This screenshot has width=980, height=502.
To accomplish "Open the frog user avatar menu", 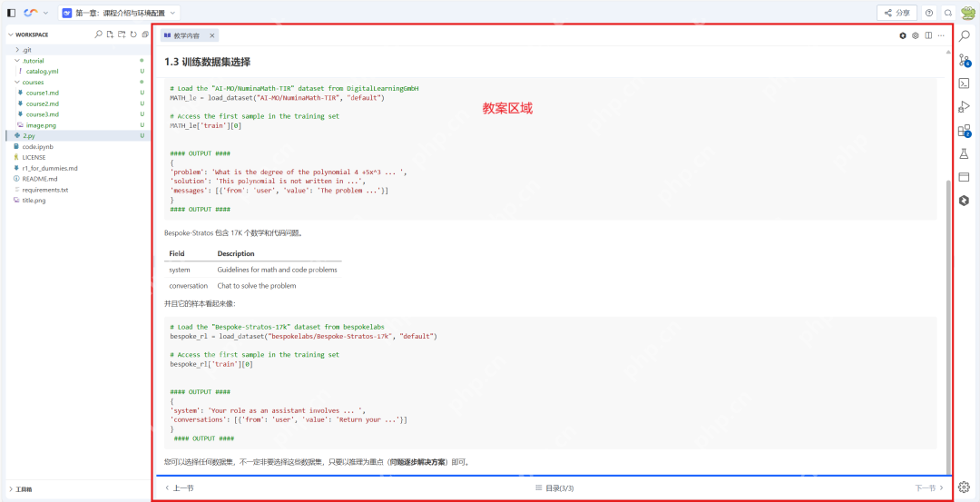I will (x=968, y=12).
